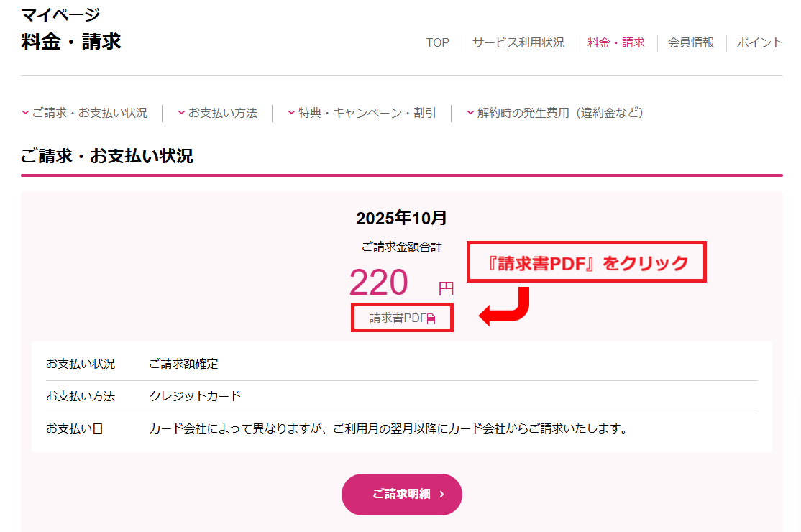
Task: Click the 請求書PDF document icon
Action: pos(431,318)
